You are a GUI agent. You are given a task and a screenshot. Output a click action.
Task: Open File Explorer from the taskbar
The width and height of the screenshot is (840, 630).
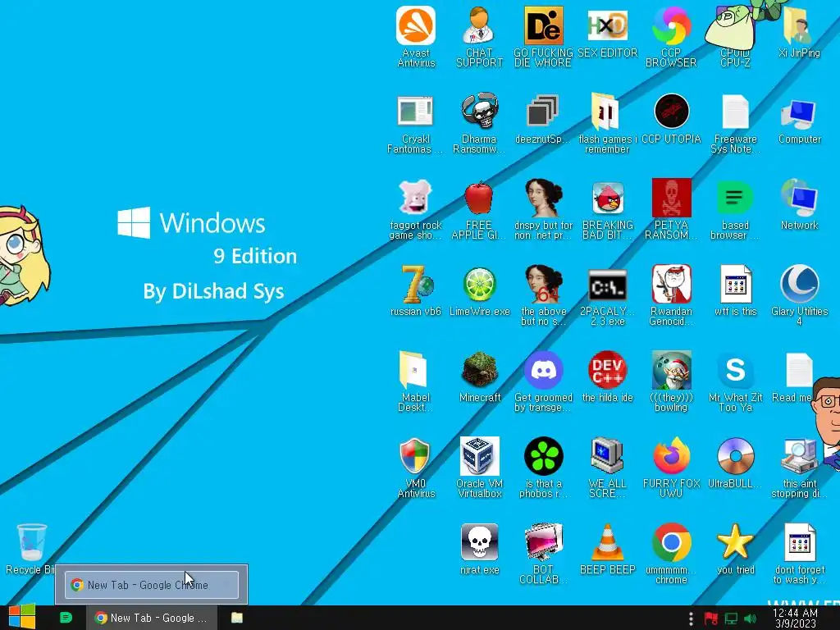click(237, 618)
